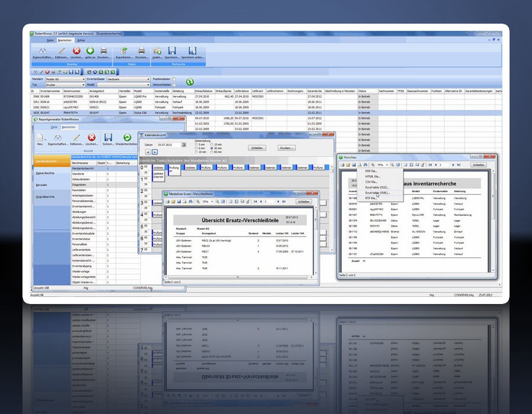Click 'Speichern unter' icon in main ribbon
The height and width of the screenshot is (414, 532).
[192, 51]
